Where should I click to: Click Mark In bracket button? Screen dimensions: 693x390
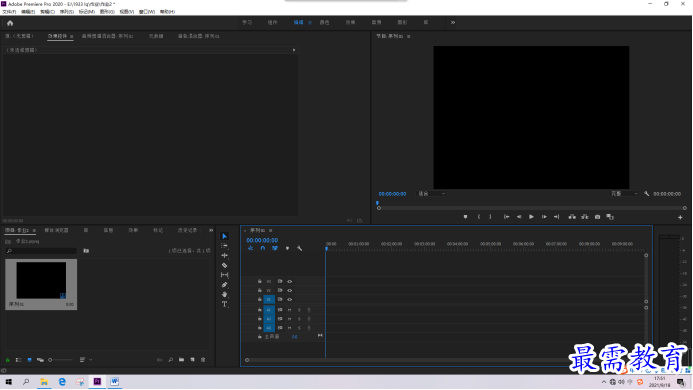[479, 217]
